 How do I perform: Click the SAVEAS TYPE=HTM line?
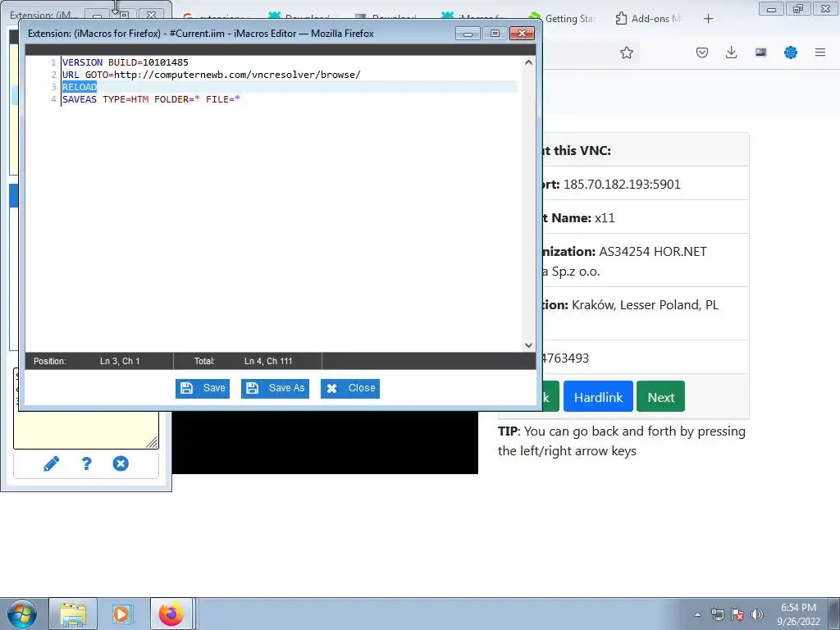(151, 99)
